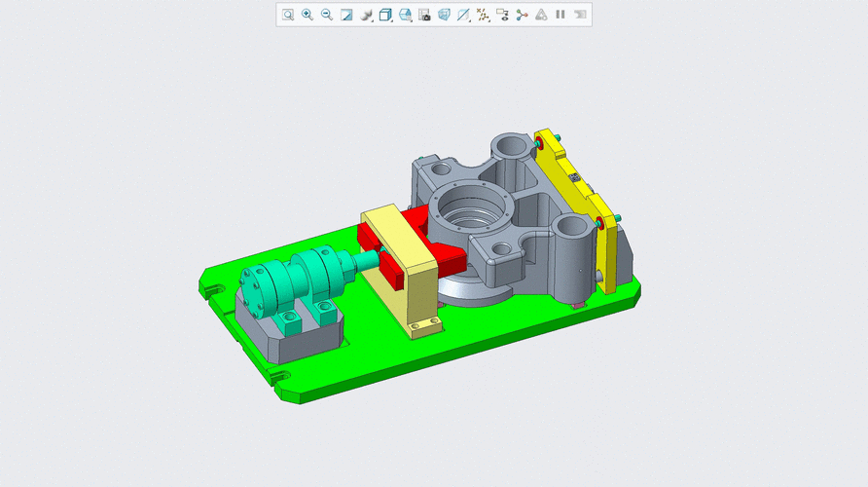The height and width of the screenshot is (487, 868).
Task: Toggle the perspective view icon
Action: click(x=444, y=15)
